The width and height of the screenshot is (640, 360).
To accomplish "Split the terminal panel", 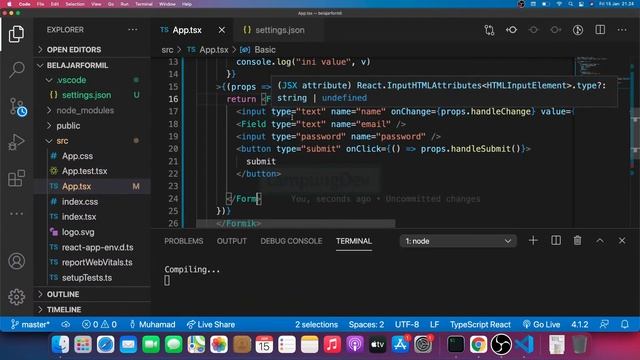I will point(556,240).
